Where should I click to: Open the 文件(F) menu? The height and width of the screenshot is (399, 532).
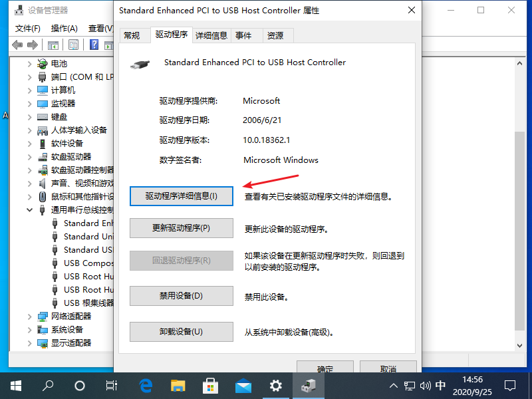pyautogui.click(x=27, y=29)
